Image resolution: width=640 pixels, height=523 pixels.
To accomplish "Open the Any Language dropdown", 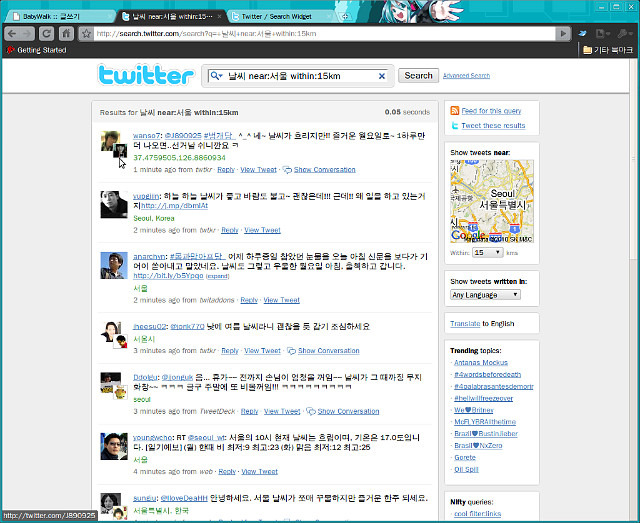I will click(485, 295).
